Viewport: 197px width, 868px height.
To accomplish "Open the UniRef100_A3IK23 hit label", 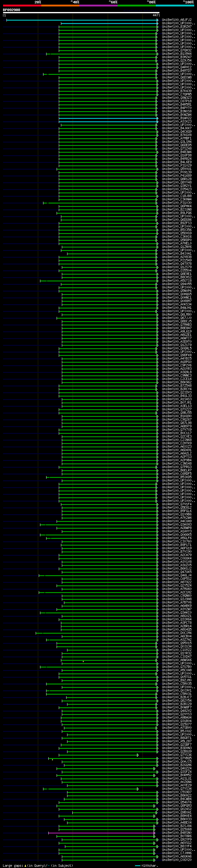I will click(x=177, y=122).
